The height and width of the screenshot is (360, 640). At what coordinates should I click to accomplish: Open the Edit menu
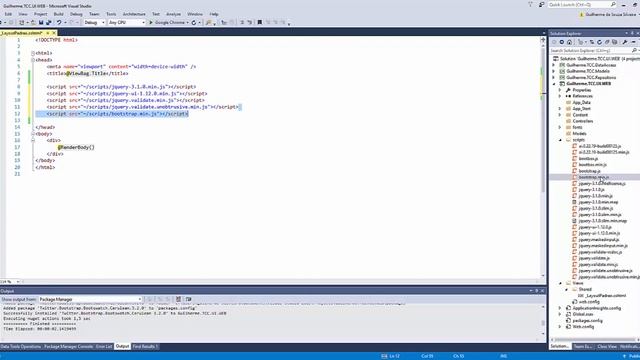pos(8,14)
